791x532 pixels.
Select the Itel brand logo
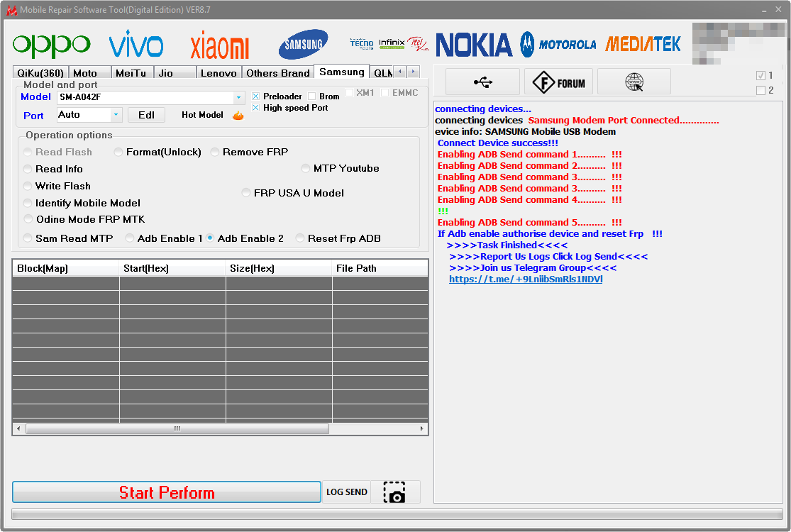[417, 44]
